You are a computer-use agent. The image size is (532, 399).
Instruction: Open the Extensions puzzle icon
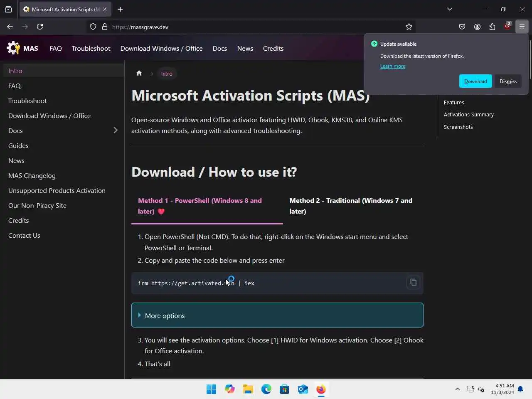[x=492, y=27]
